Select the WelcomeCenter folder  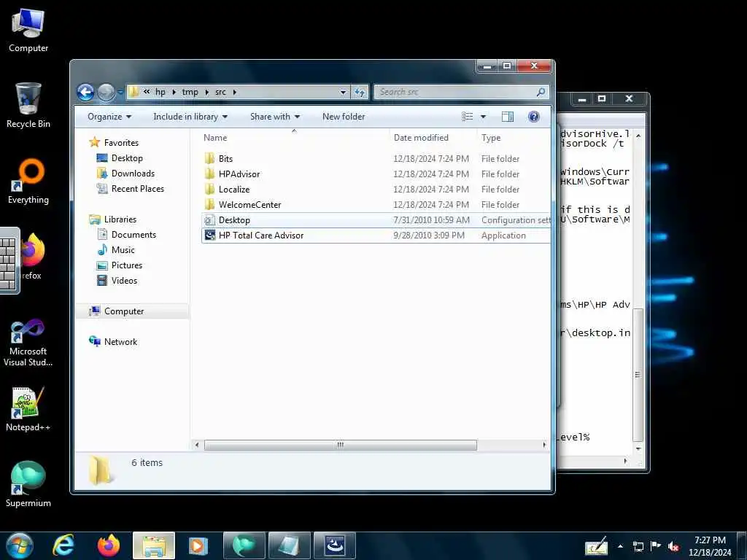pyautogui.click(x=249, y=204)
